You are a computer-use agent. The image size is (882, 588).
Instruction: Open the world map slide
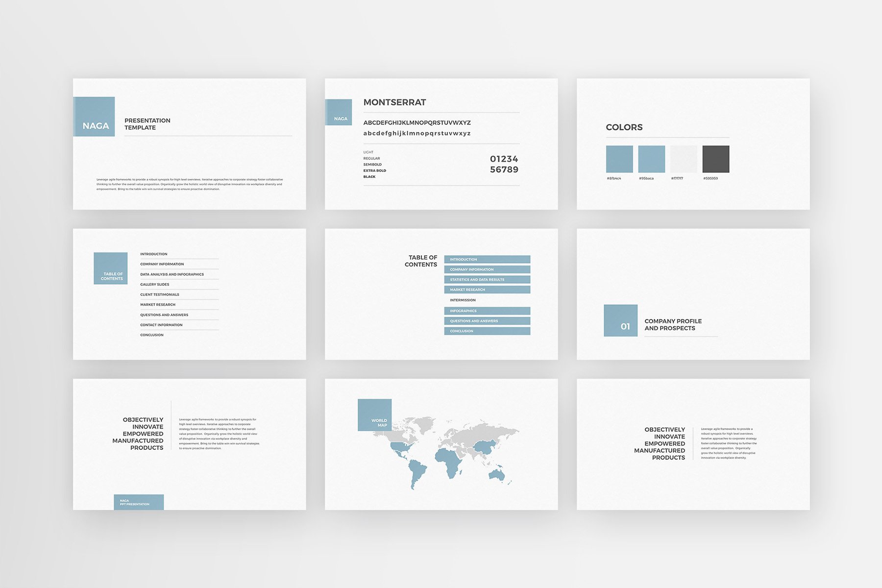pyautogui.click(x=441, y=444)
